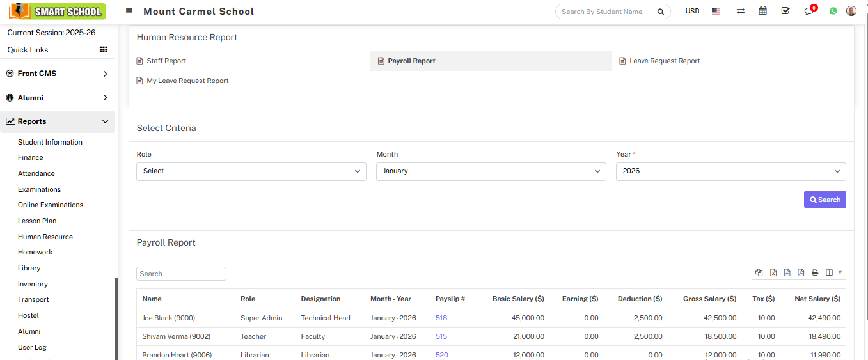Open the Online Examinations reports

pos(51,205)
